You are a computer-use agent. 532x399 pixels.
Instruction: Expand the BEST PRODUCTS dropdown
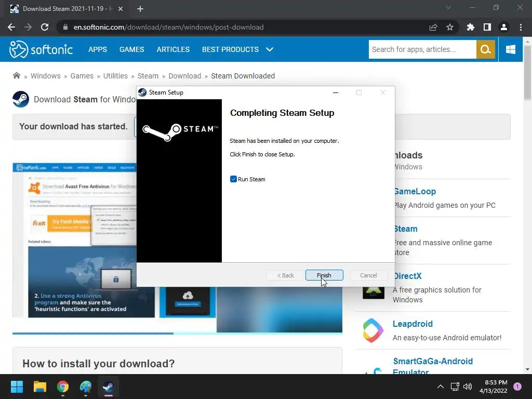tap(237, 49)
